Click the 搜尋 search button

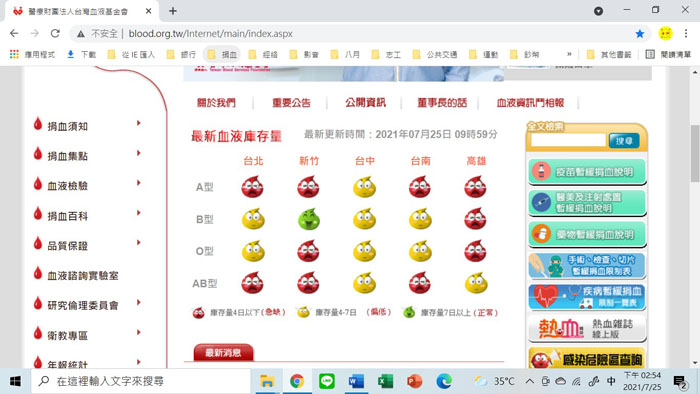click(624, 141)
